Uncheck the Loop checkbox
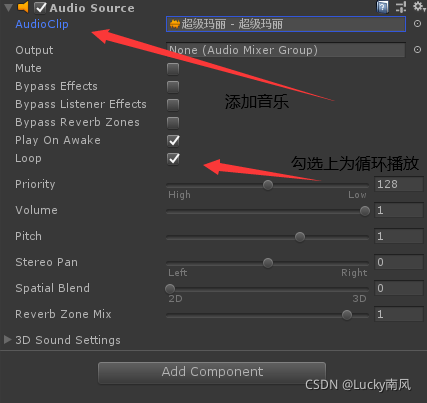The height and width of the screenshot is (403, 427). (x=173, y=159)
